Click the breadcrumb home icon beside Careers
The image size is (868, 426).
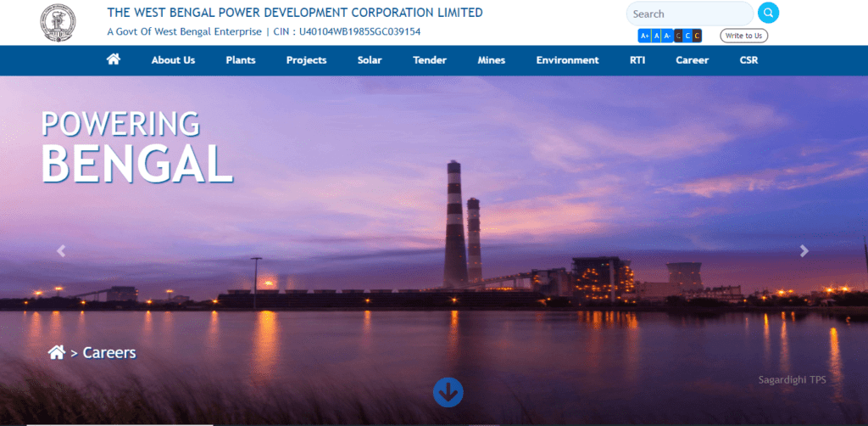(x=57, y=352)
